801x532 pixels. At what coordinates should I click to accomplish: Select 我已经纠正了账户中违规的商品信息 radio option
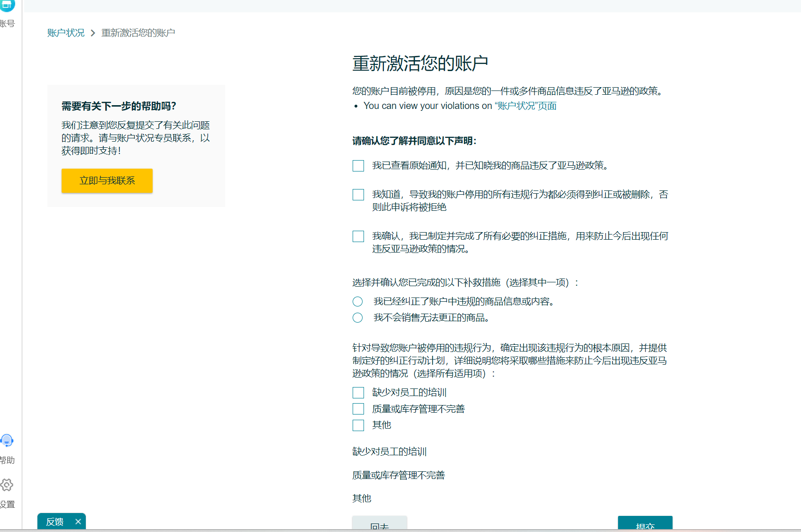pyautogui.click(x=358, y=302)
